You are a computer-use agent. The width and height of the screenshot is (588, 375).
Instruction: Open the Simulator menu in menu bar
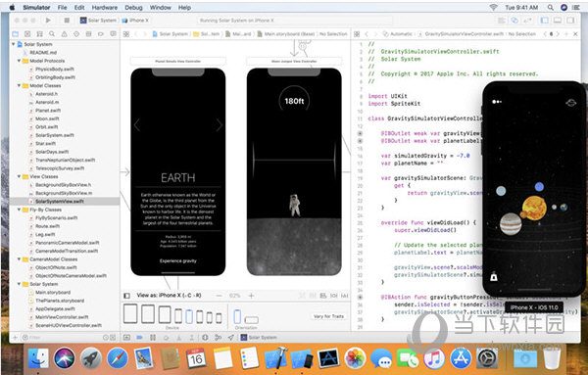pos(36,8)
